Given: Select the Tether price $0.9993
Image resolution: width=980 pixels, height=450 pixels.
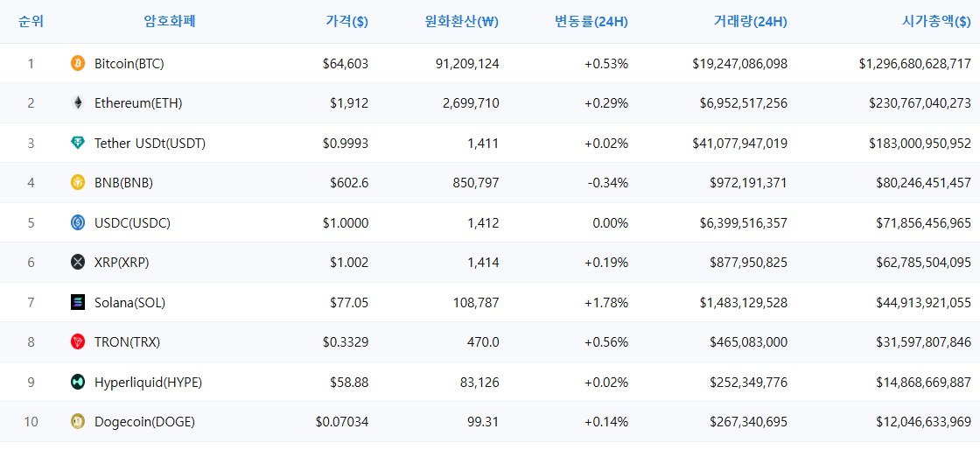Looking at the screenshot, I should coord(346,143).
